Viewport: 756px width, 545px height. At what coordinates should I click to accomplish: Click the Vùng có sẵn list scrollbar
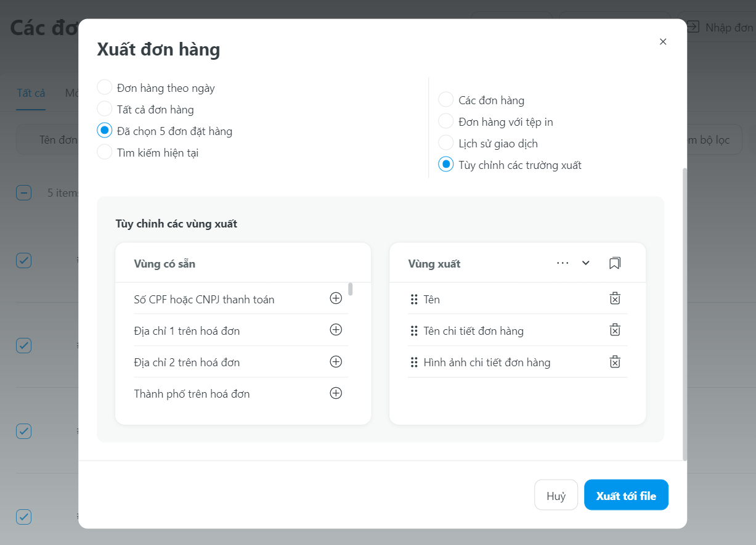point(351,289)
